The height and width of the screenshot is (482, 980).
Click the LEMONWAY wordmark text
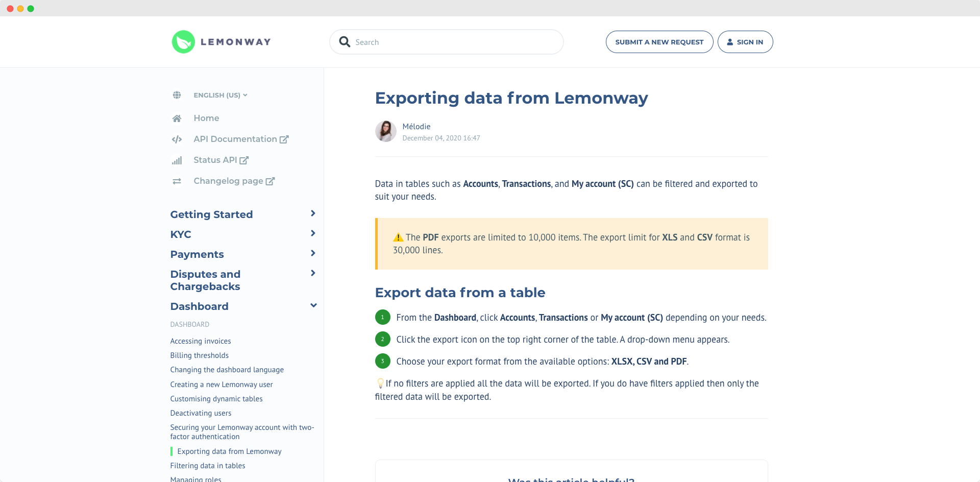click(x=236, y=42)
